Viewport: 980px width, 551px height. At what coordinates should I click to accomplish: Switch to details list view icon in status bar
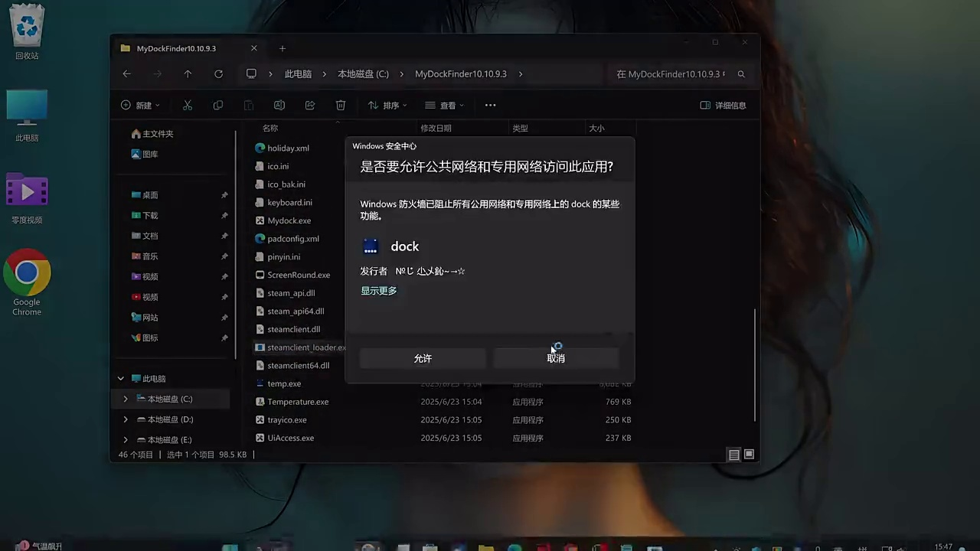[x=734, y=455]
